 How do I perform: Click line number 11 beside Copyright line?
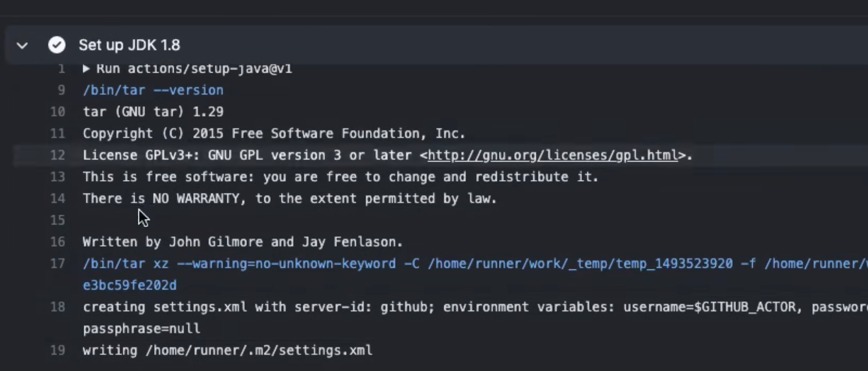[58, 134]
